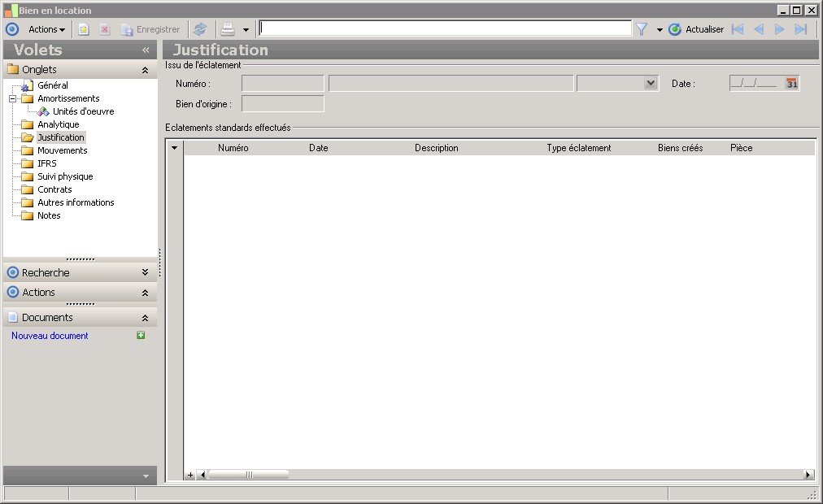The image size is (823, 504).
Task: Collapse the Actions panel section
Action: pos(145,293)
